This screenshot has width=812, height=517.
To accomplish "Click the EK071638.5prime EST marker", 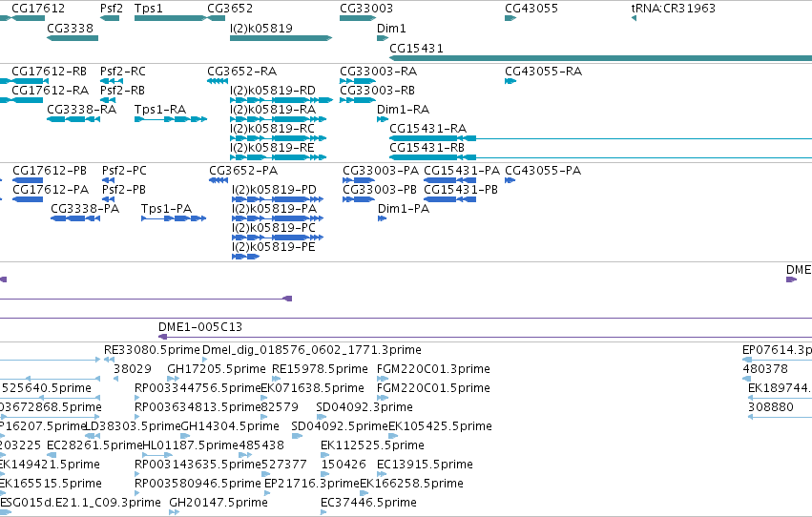I will (x=264, y=398).
